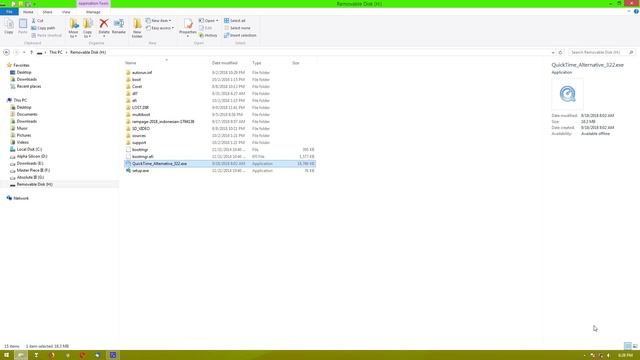
Task: Select the setup.exe file
Action: [140, 171]
